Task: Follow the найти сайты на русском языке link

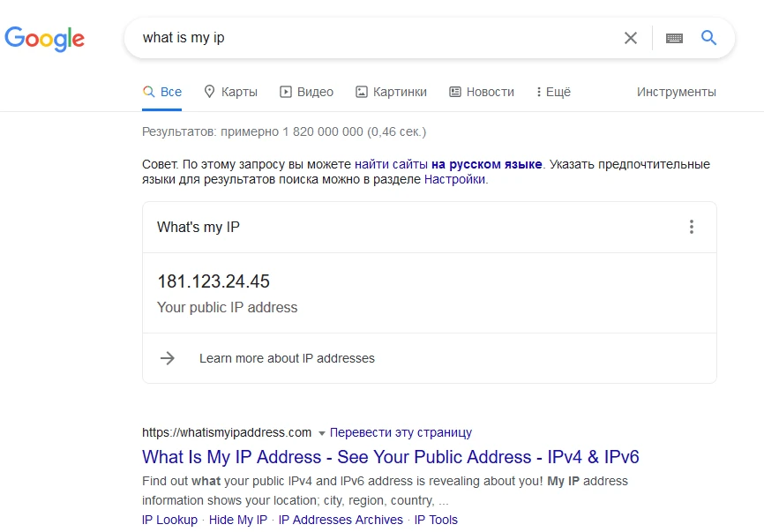Action: [x=448, y=164]
